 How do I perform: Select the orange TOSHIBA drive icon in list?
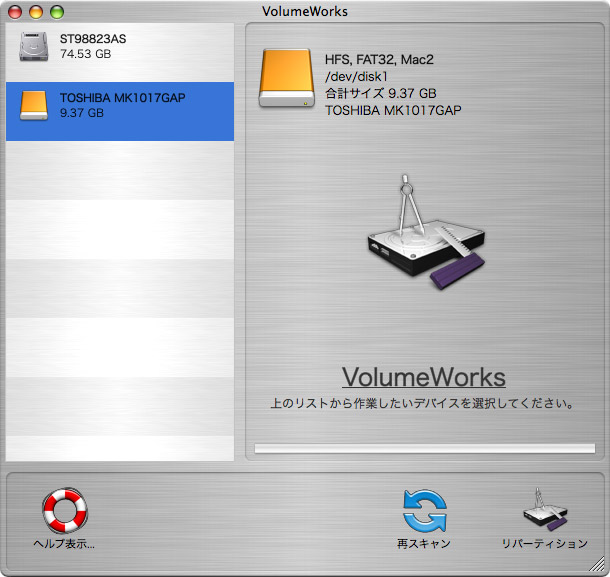[x=34, y=105]
